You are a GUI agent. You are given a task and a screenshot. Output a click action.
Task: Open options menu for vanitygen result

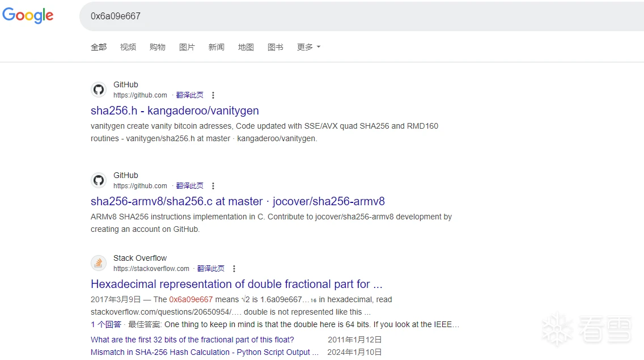pos(213,95)
